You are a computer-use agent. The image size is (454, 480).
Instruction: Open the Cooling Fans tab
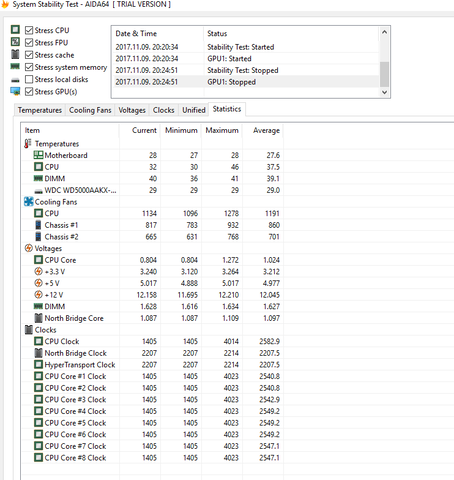point(90,110)
